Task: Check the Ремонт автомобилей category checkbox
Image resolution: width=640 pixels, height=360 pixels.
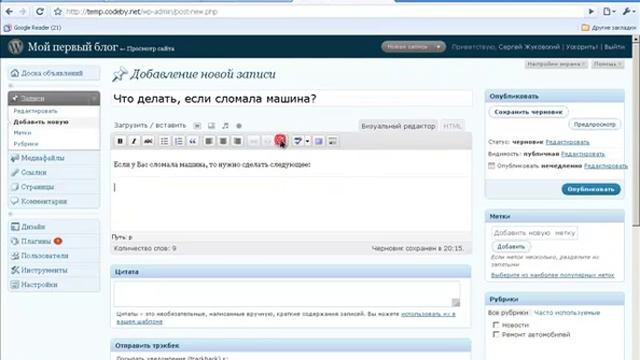Action: tap(496, 334)
